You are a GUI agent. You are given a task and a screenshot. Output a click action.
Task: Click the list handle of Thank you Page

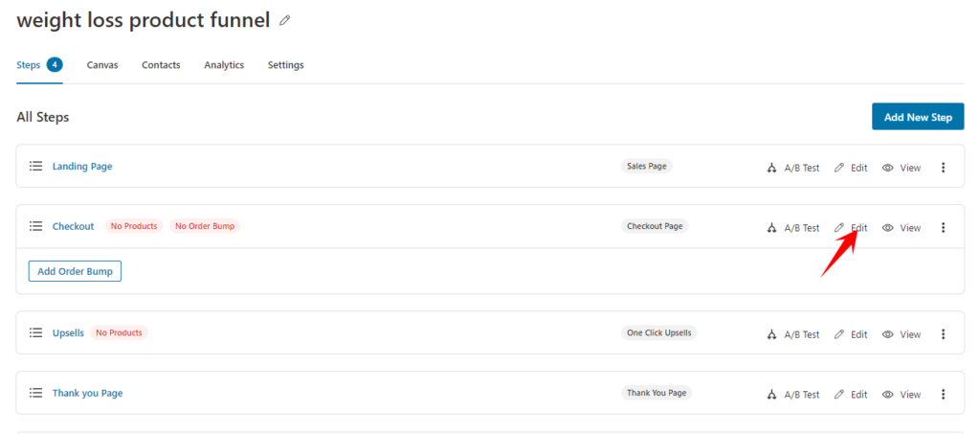[x=35, y=394]
